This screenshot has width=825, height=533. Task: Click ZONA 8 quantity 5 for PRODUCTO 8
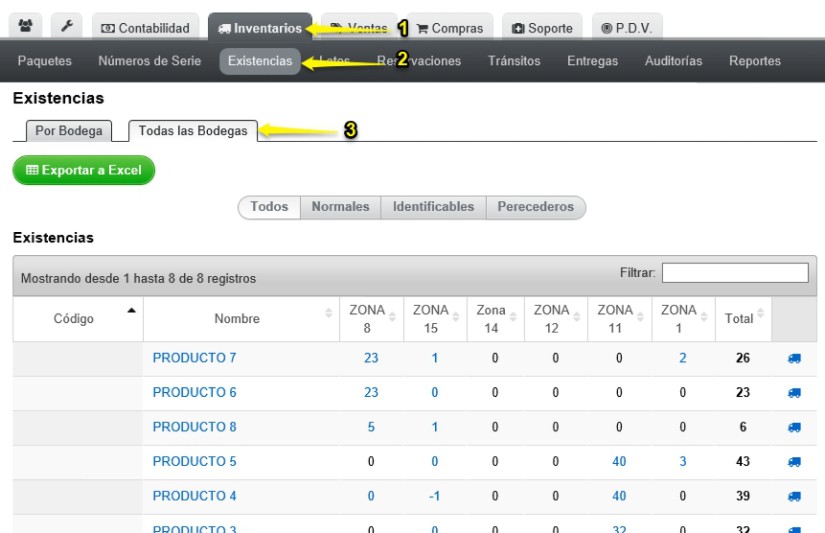click(371, 427)
